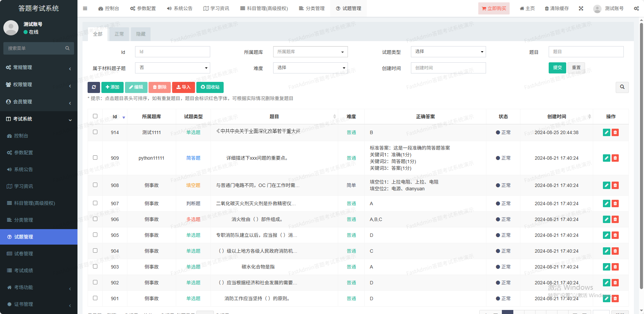Click the green edit icon for row 914

pos(606,132)
